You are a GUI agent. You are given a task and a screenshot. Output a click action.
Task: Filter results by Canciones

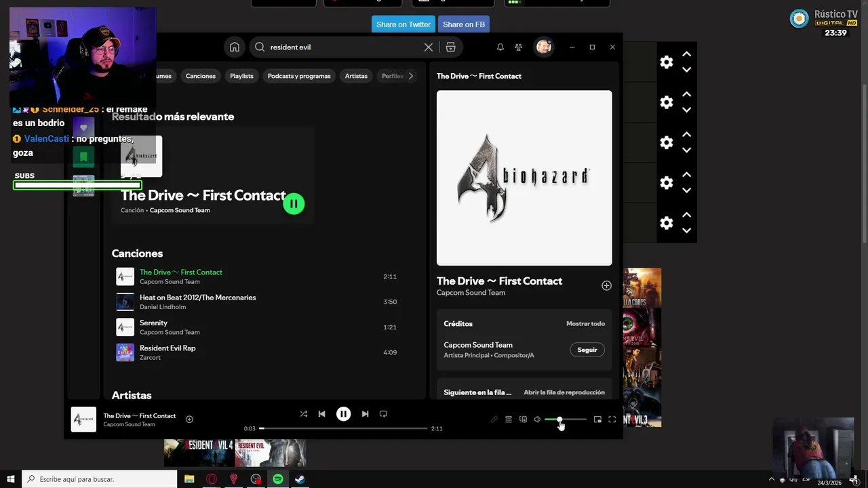(201, 76)
